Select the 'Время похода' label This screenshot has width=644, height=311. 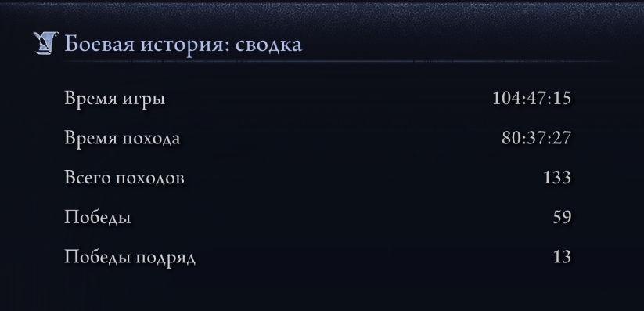coord(122,139)
